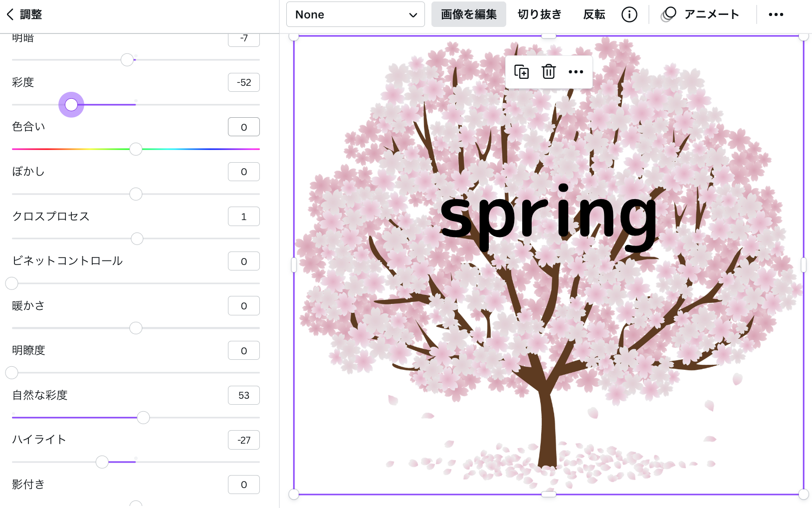Click the bottom-center image resize handle

coord(549,494)
